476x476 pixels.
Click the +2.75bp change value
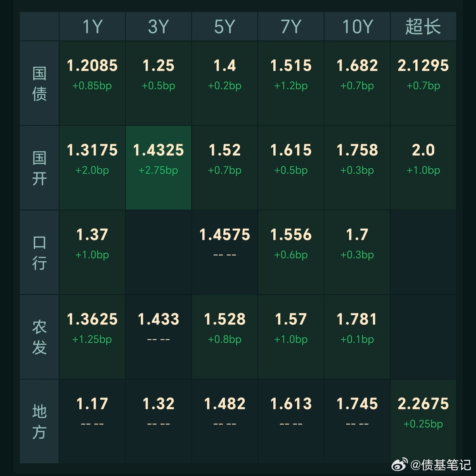(x=158, y=170)
